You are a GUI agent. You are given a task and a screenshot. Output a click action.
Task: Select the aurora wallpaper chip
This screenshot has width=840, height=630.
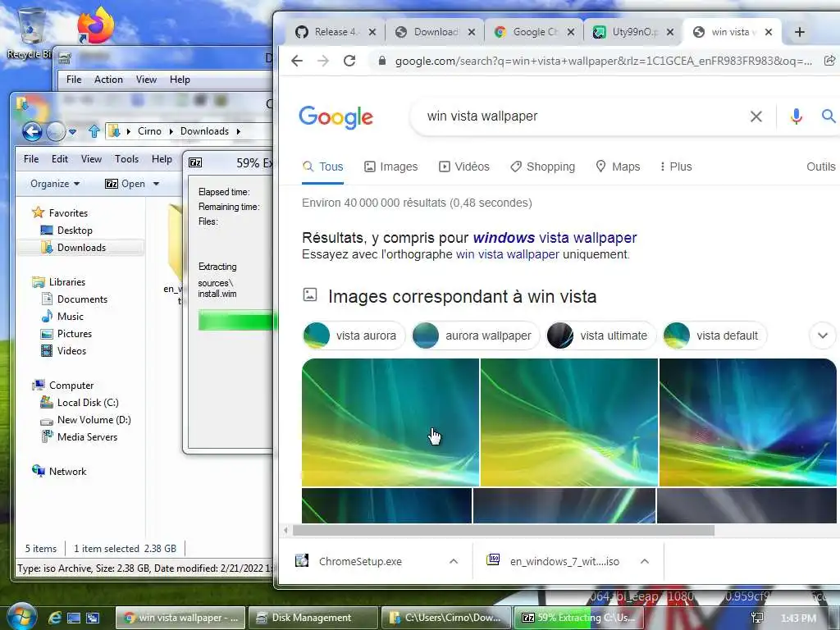click(475, 336)
